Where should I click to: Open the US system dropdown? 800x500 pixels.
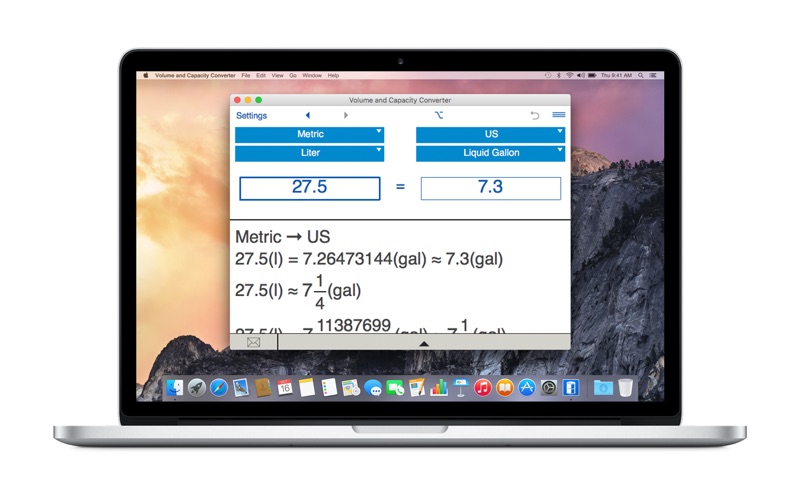490,134
